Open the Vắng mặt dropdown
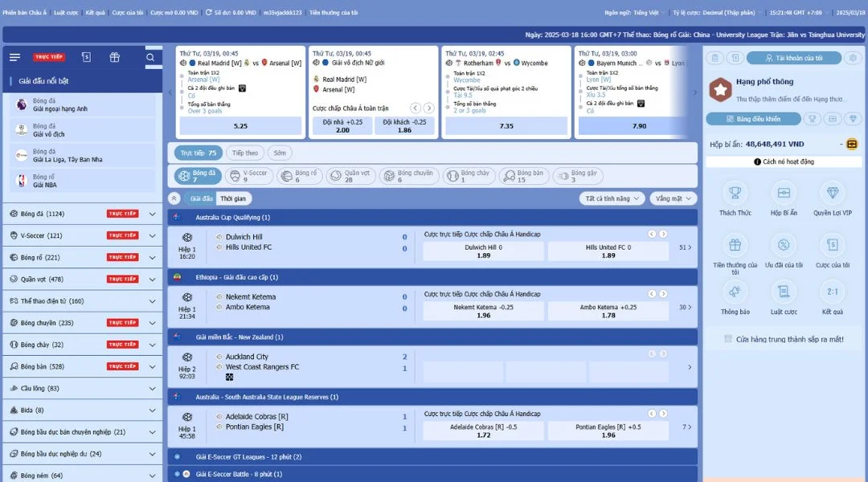The width and height of the screenshot is (868, 482). point(674,198)
